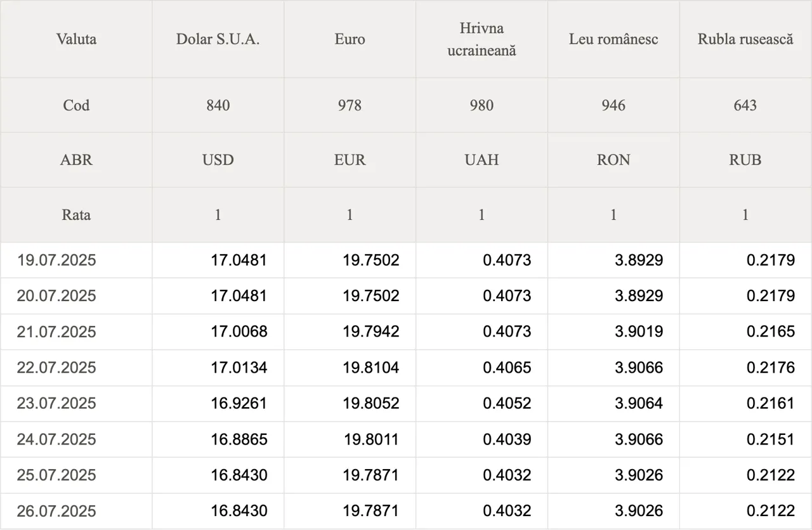812x530 pixels.
Task: Click currency code 643 cell
Action: click(745, 105)
